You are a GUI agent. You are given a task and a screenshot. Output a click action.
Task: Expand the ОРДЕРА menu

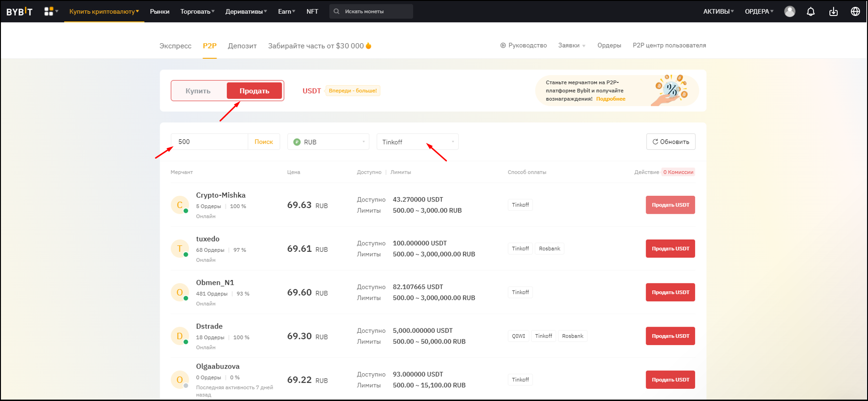(x=759, y=11)
